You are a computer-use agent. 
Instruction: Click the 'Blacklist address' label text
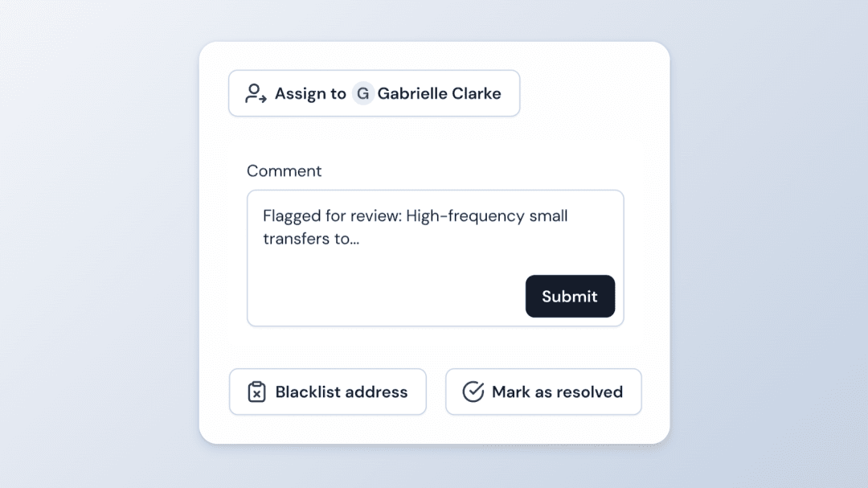pyautogui.click(x=342, y=392)
